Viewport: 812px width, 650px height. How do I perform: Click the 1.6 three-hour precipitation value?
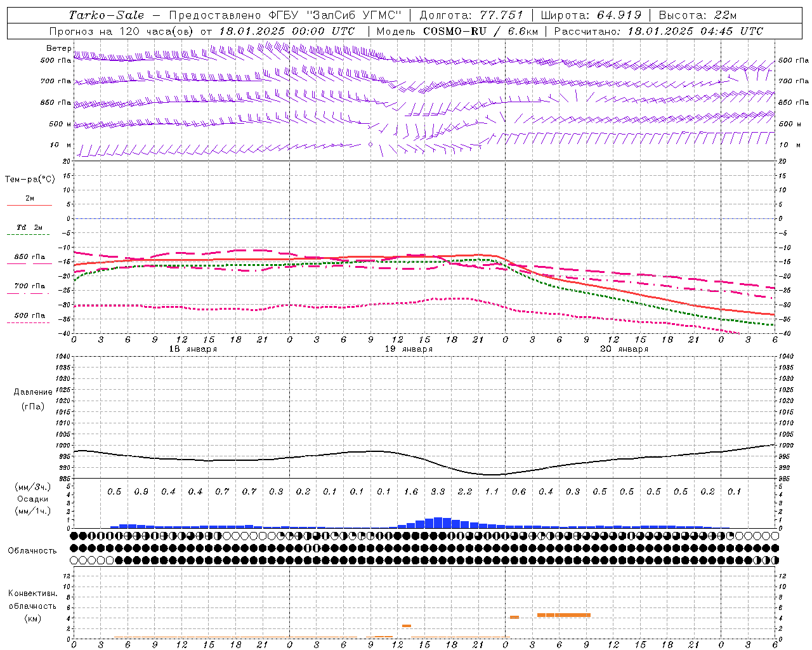[x=411, y=492]
